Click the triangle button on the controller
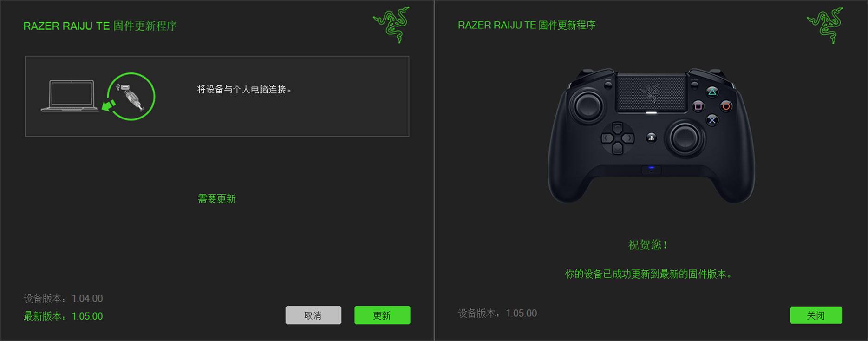This screenshot has width=868, height=341. (712, 92)
